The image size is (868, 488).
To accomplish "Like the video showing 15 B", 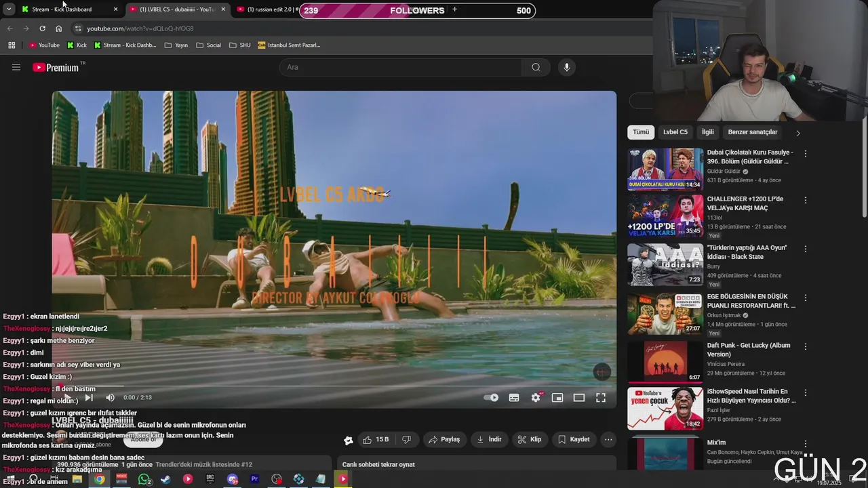I will [376, 439].
